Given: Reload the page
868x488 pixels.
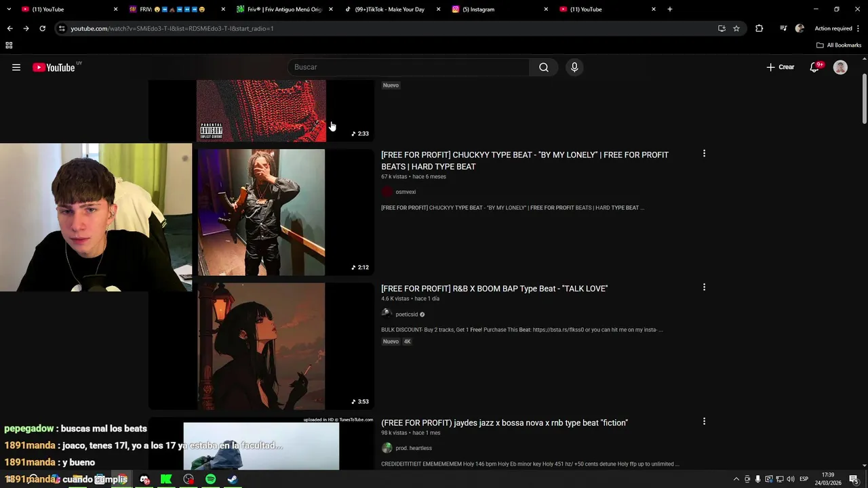Looking at the screenshot, I should (42, 28).
